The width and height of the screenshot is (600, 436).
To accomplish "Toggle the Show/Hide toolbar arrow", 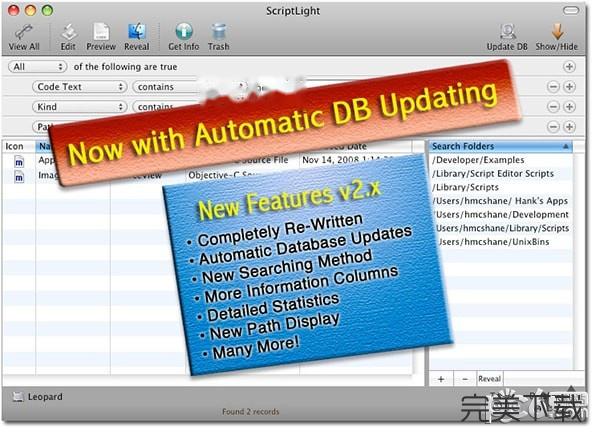I will tap(557, 37).
